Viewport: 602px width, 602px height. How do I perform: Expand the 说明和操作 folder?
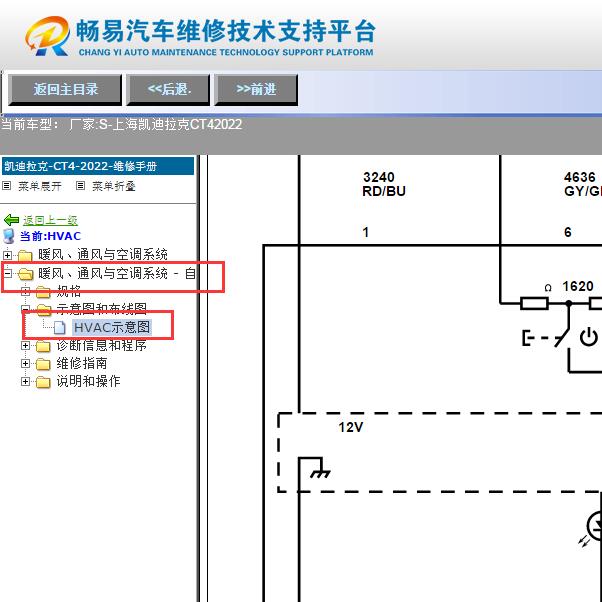(25, 381)
